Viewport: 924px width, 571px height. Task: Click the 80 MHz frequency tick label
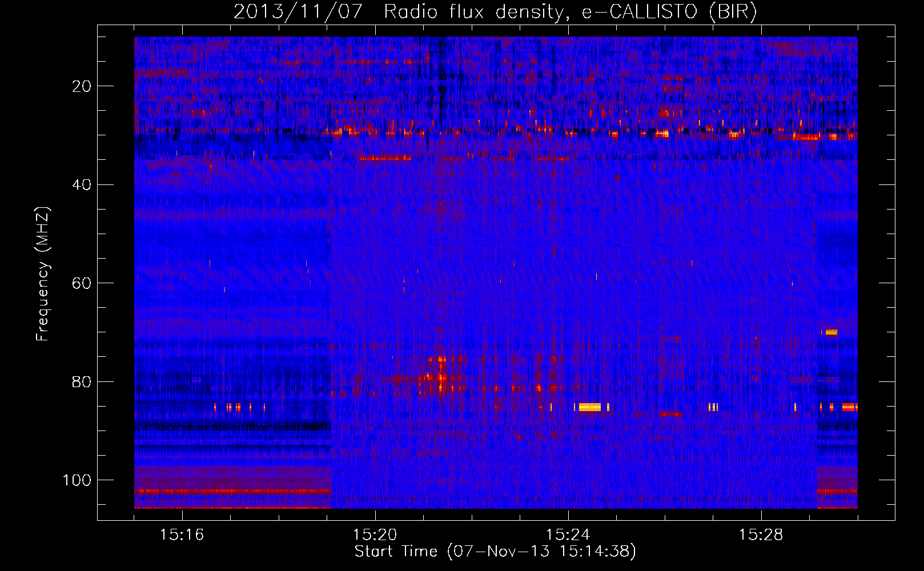[x=82, y=382]
